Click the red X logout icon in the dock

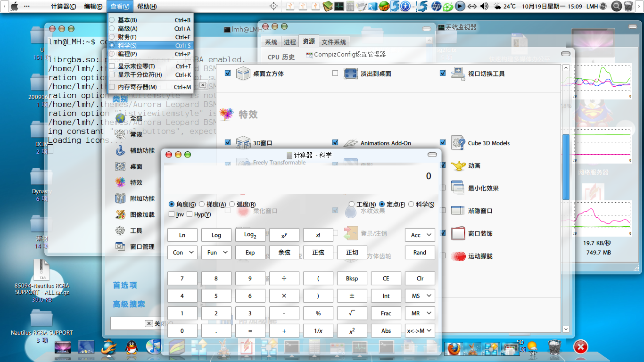[580, 347]
